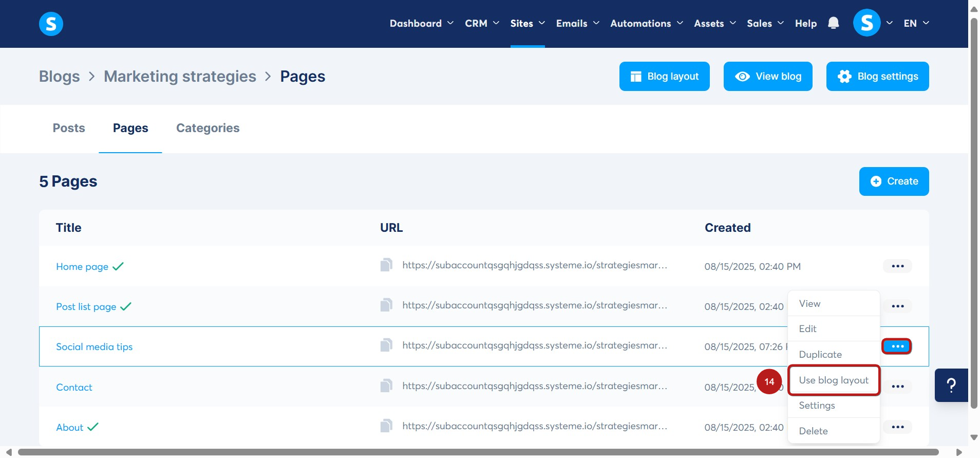Open actions menu for Post list page row
This screenshot has width=980, height=458.
[897, 306]
